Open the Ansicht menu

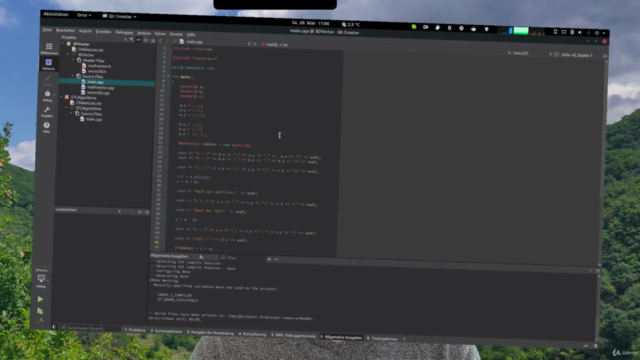tap(85, 31)
